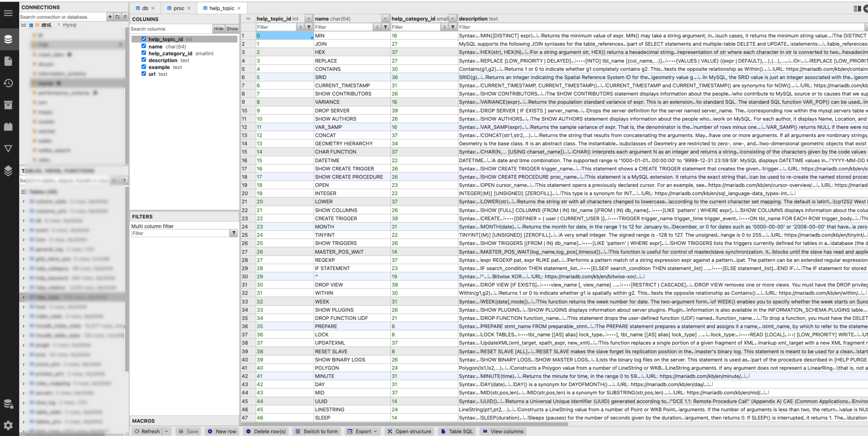Uncheck the name column checkbox
Viewport: 868px width, 436px height.
pos(144,46)
